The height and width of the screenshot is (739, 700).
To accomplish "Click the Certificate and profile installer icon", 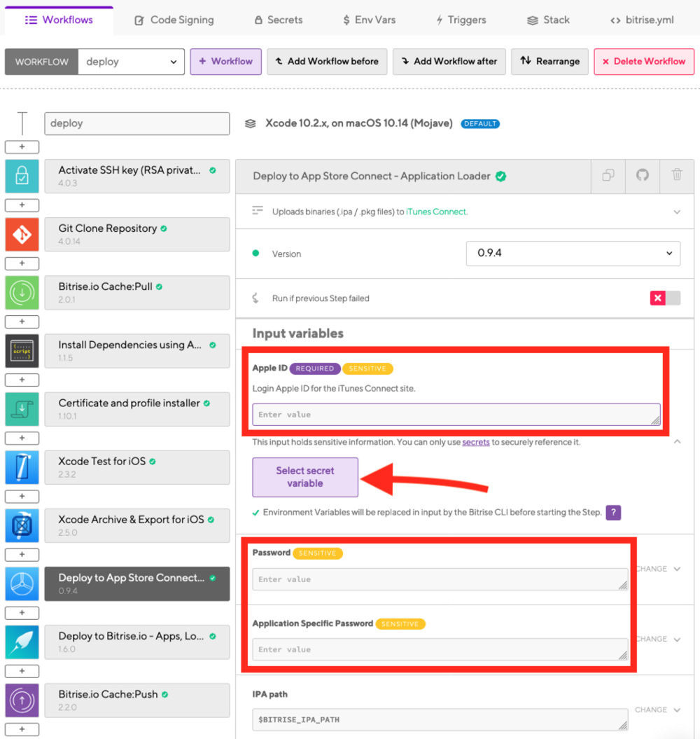I will coord(22,409).
